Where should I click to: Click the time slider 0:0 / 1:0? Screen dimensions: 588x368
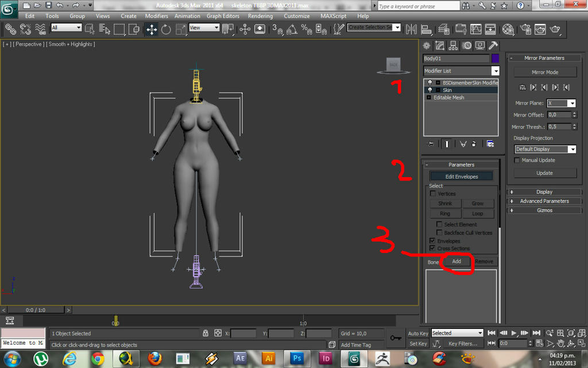pyautogui.click(x=36, y=310)
